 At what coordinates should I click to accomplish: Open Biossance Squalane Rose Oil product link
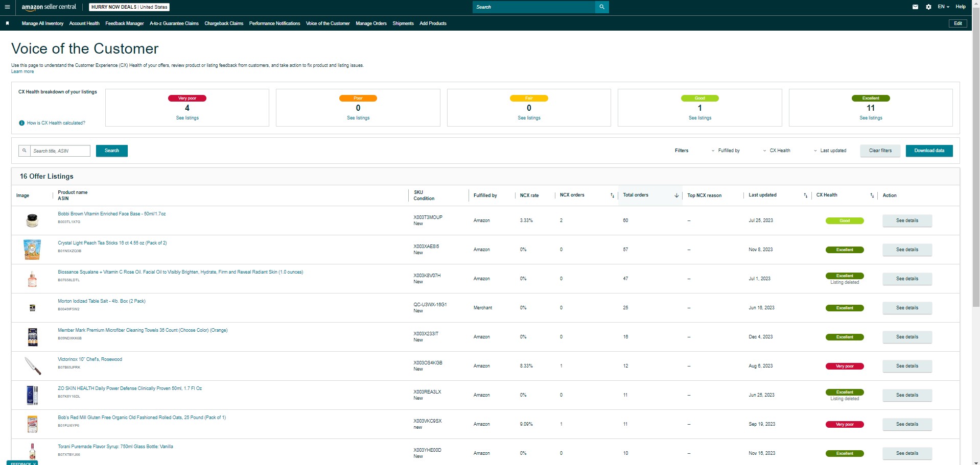pyautogui.click(x=180, y=272)
